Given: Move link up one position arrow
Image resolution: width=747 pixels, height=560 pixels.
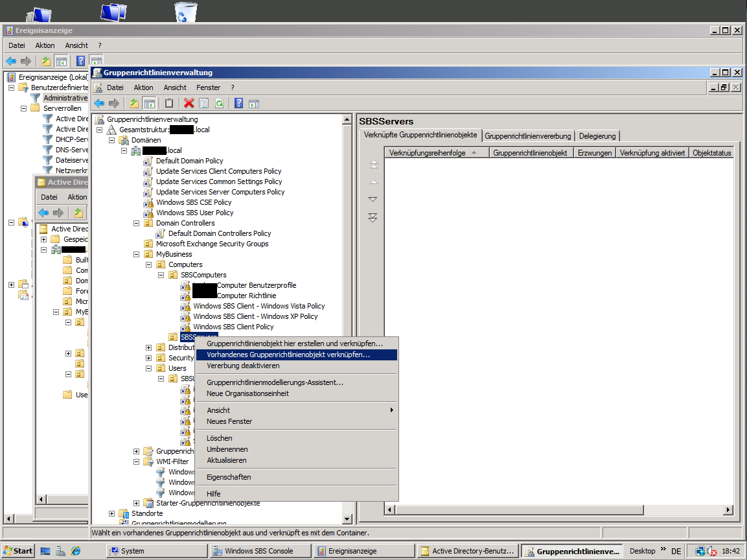Looking at the screenshot, I should (x=373, y=182).
